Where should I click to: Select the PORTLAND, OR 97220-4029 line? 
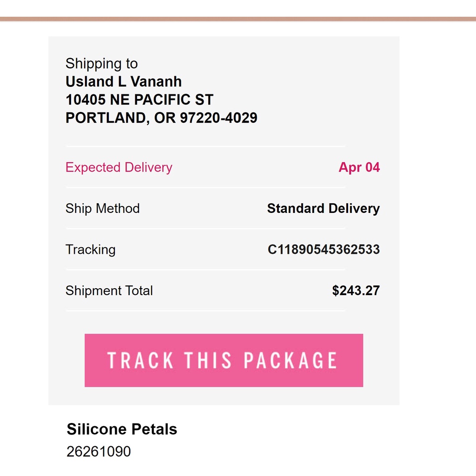click(x=161, y=118)
